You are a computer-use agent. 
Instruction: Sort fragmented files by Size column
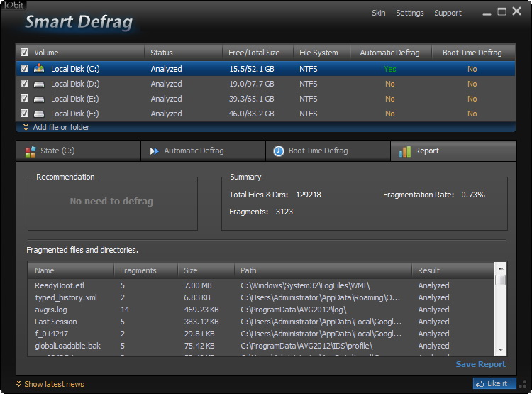pos(206,270)
